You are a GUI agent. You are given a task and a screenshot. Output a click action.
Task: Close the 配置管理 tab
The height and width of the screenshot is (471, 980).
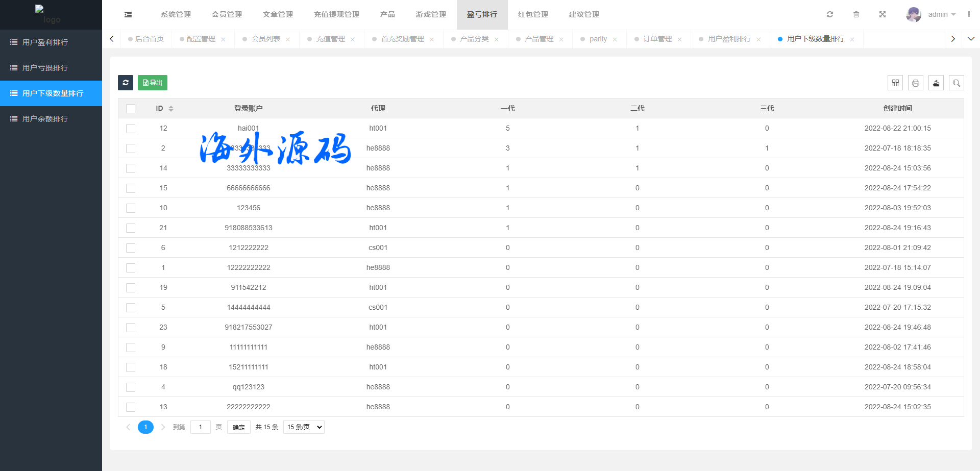223,39
